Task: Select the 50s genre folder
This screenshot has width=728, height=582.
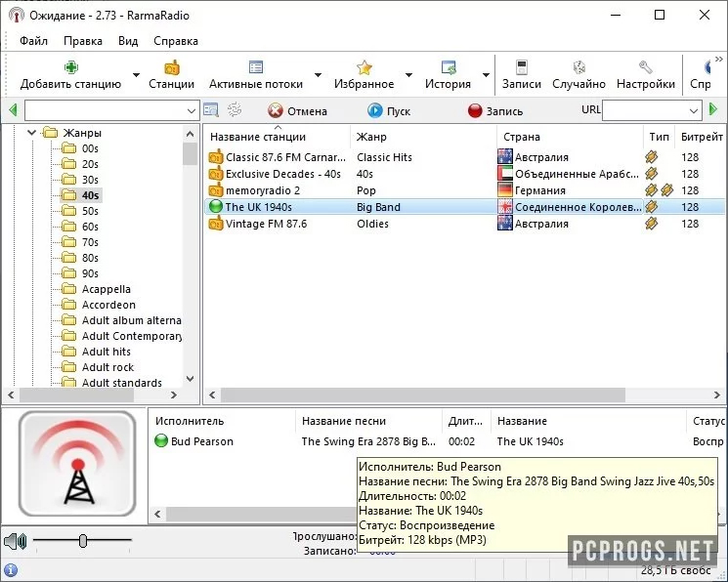Action: pyautogui.click(x=90, y=211)
